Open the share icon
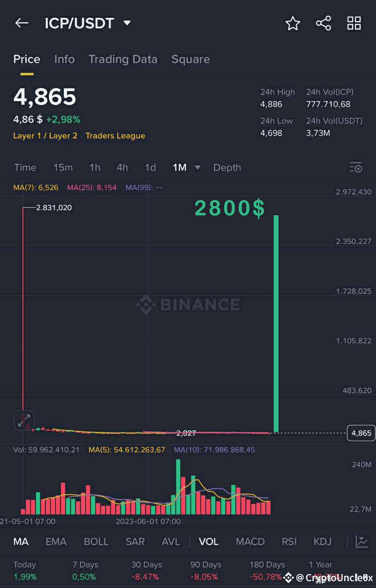Image resolution: width=376 pixels, height=588 pixels. pyautogui.click(x=323, y=23)
